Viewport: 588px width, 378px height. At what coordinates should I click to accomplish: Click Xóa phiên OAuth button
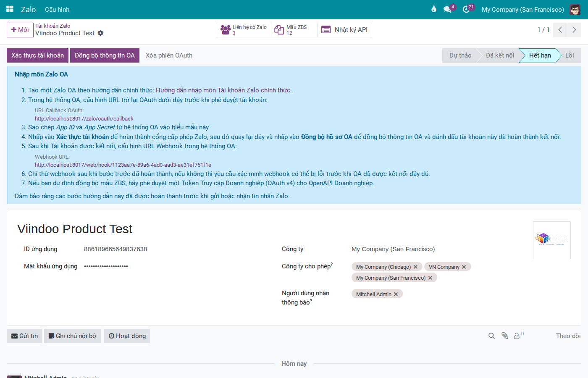click(169, 55)
